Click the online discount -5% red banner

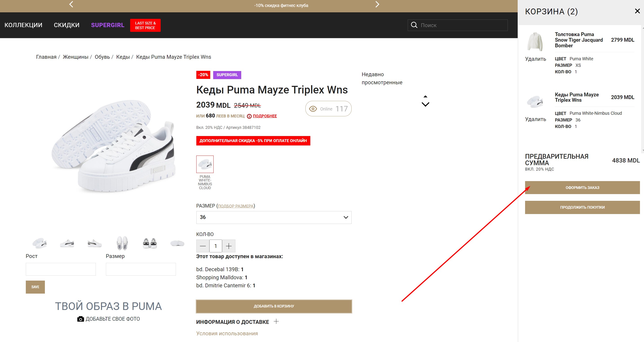(x=253, y=141)
